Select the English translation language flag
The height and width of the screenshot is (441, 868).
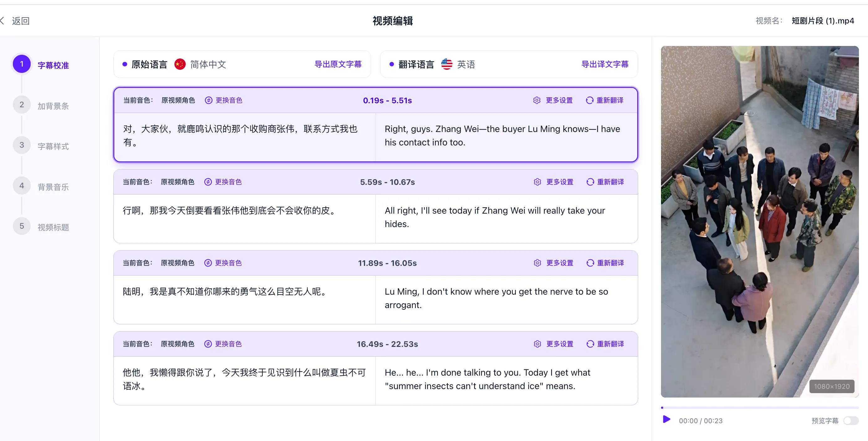click(x=447, y=64)
